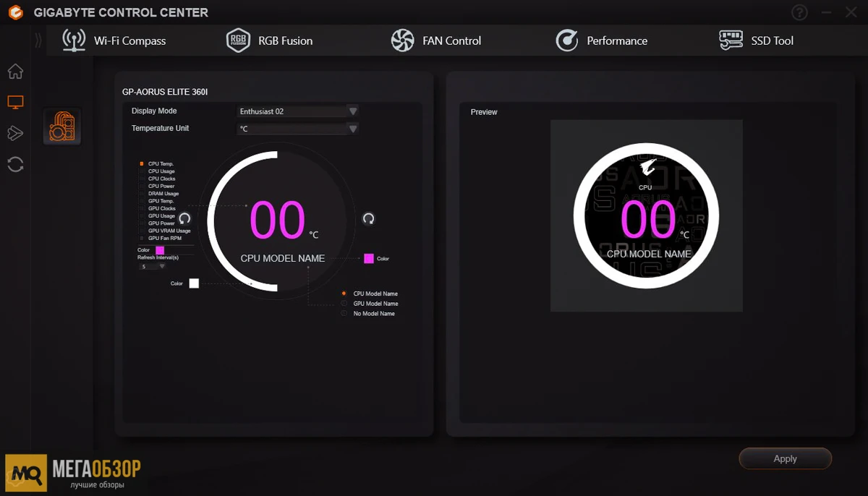Open the RGB Fusion hexagon icon
868x496 pixels.
pyautogui.click(x=238, y=40)
